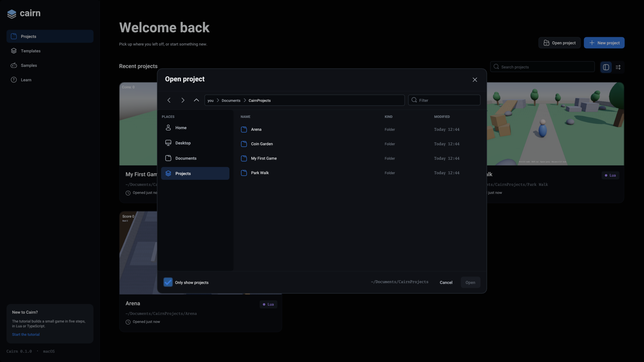Click the 'you' breadcrumb segment
The image size is (644, 362).
(x=211, y=101)
